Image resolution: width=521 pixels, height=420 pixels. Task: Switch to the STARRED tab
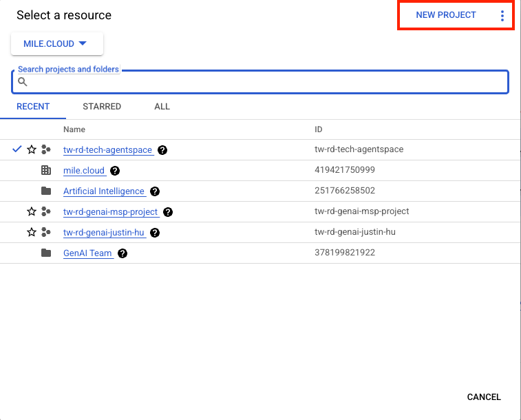pos(102,107)
